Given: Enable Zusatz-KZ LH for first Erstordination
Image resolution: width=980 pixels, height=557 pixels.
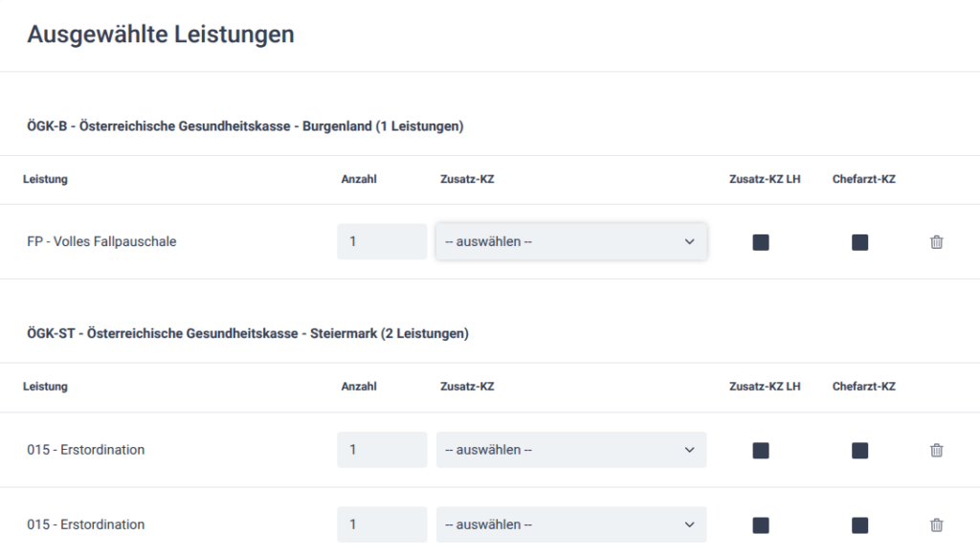Looking at the screenshot, I should (761, 450).
